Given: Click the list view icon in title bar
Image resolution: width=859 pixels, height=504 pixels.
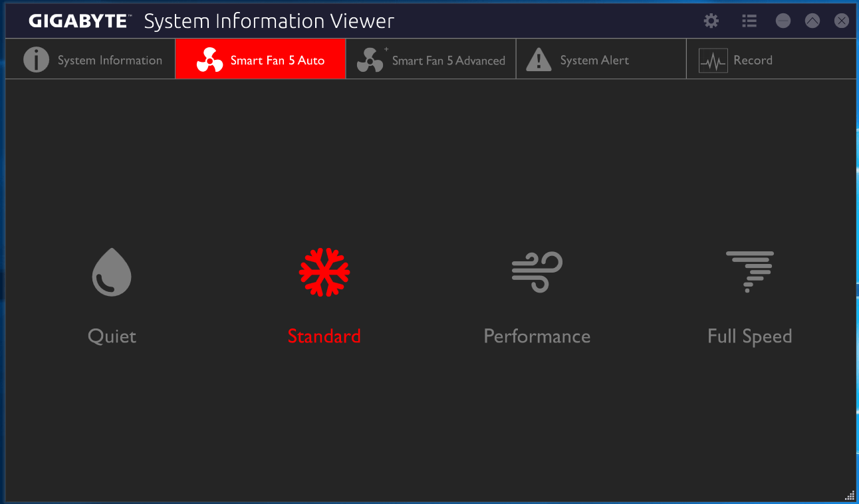Looking at the screenshot, I should pos(749,21).
